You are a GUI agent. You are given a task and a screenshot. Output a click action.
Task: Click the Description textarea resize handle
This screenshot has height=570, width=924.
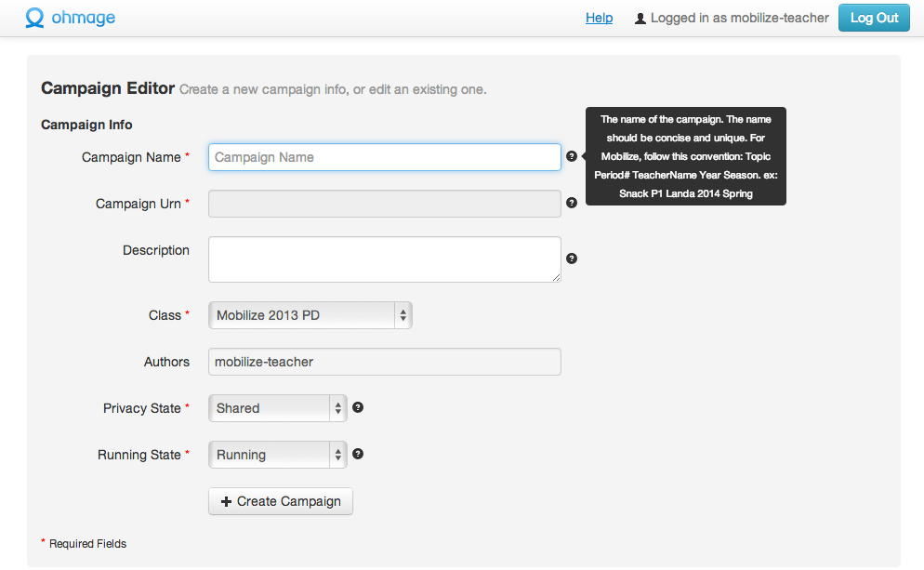(x=556, y=278)
